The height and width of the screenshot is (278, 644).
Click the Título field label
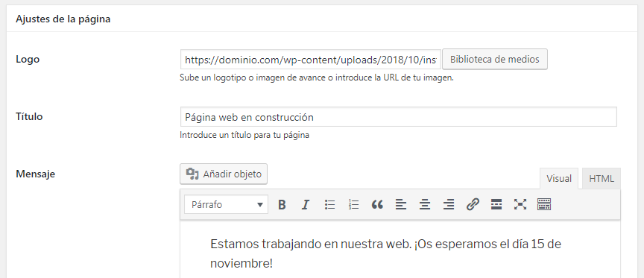[x=29, y=116]
